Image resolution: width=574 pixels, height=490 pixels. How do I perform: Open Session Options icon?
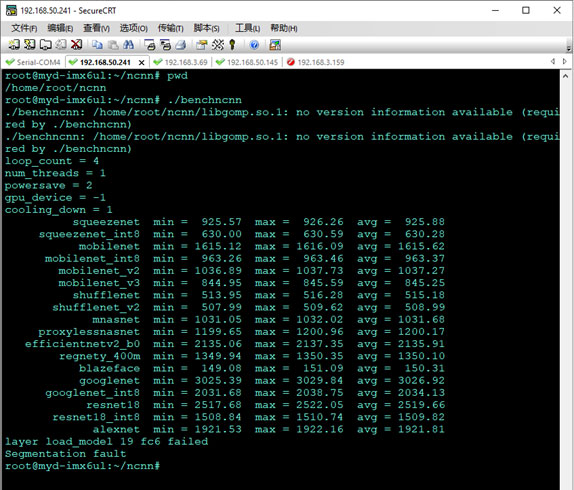[x=201, y=45]
